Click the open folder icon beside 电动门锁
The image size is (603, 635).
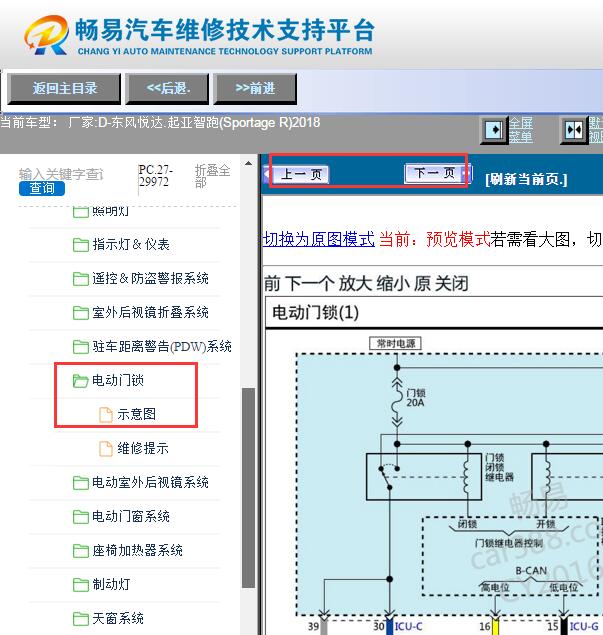point(81,381)
